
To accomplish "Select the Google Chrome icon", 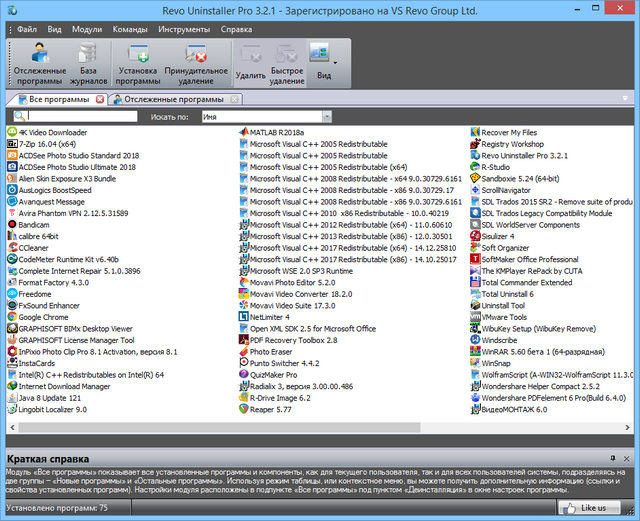I will (x=12, y=317).
